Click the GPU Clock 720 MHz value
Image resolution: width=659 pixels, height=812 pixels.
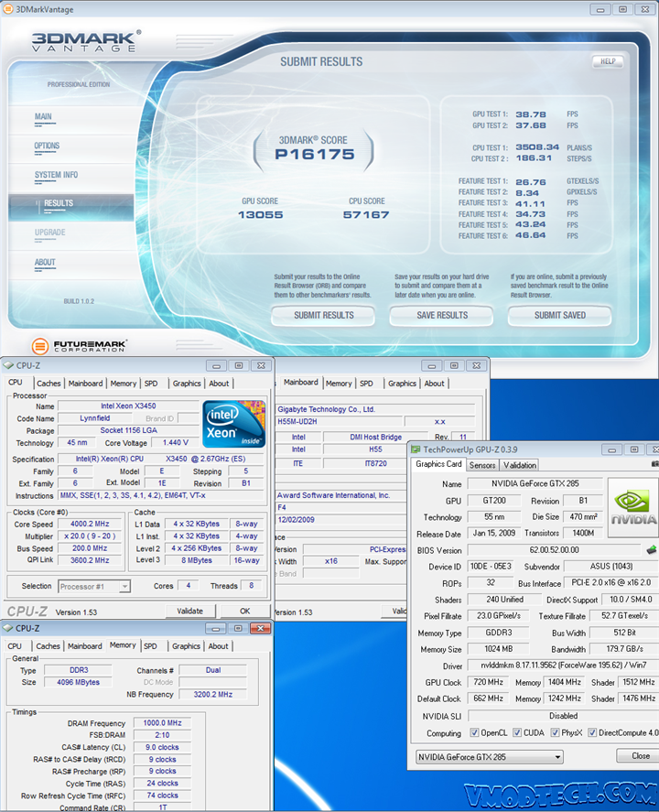pyautogui.click(x=488, y=682)
